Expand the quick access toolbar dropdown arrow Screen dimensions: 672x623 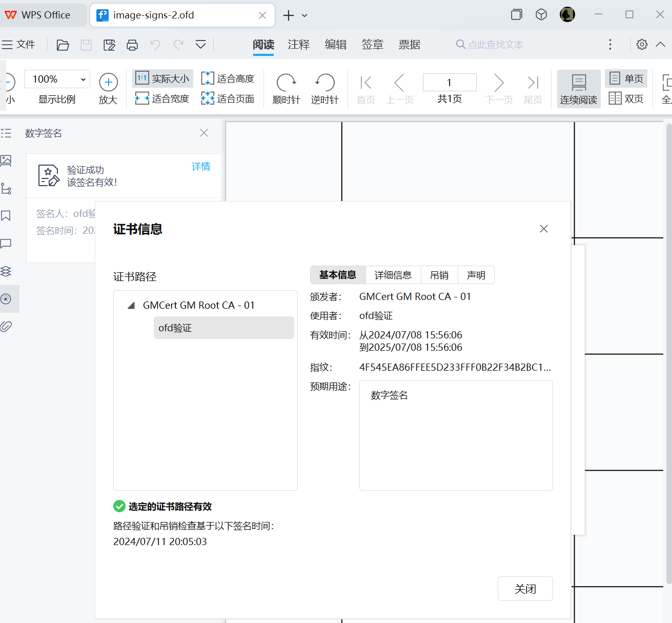coord(200,45)
